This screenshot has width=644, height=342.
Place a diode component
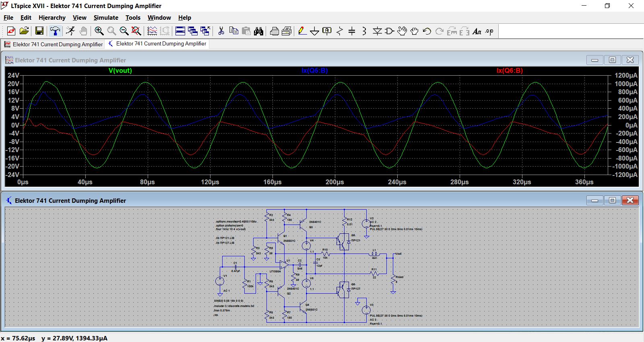tap(377, 31)
